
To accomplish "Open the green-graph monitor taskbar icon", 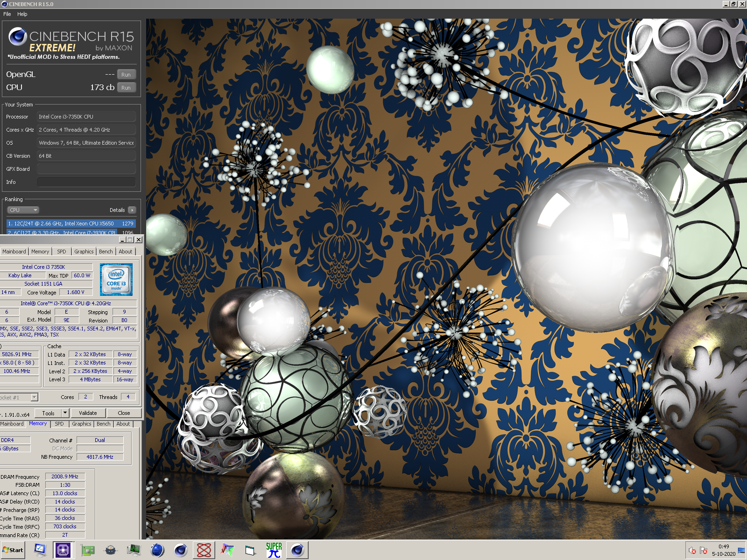I will (134, 551).
